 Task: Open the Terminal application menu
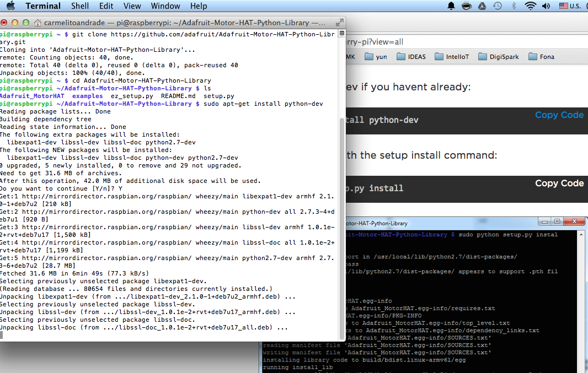pyautogui.click(x=43, y=6)
